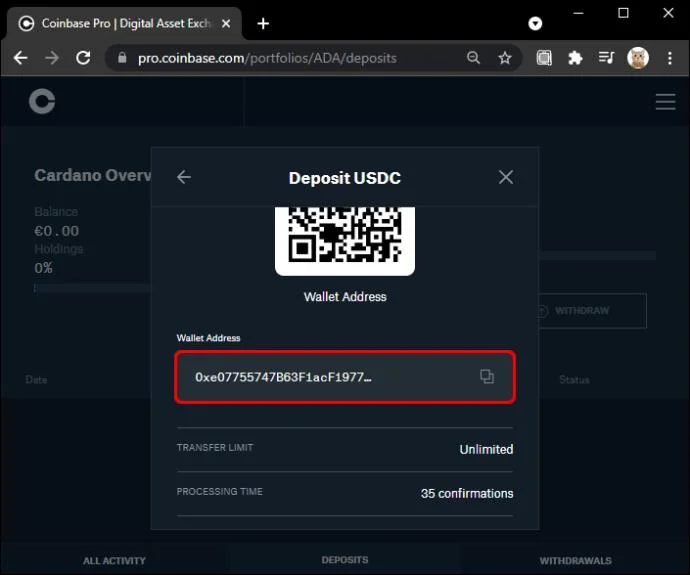Minimize the browser window
Image resolution: width=690 pixels, height=575 pixels.
[578, 13]
